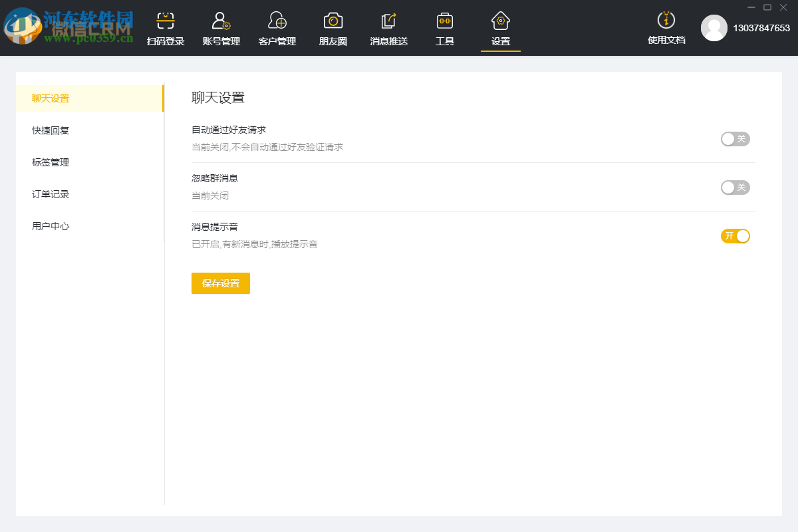Open account management (账号管理)

click(x=221, y=28)
